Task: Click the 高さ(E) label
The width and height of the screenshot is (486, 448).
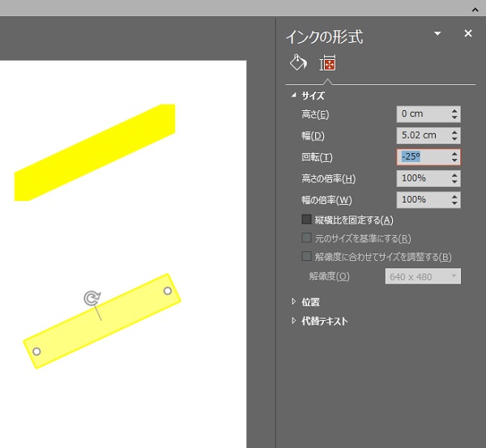Action: (x=315, y=114)
